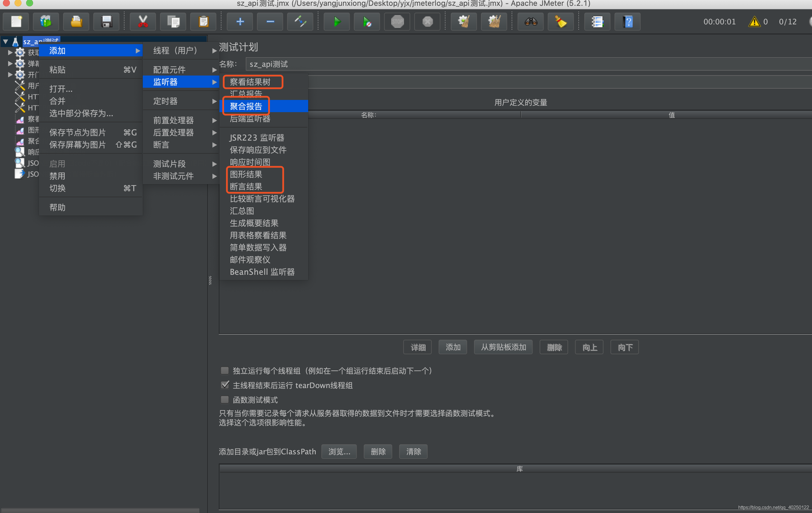Choose 聚合报告 menu entry
Screen dimensions: 812x513
tap(246, 106)
